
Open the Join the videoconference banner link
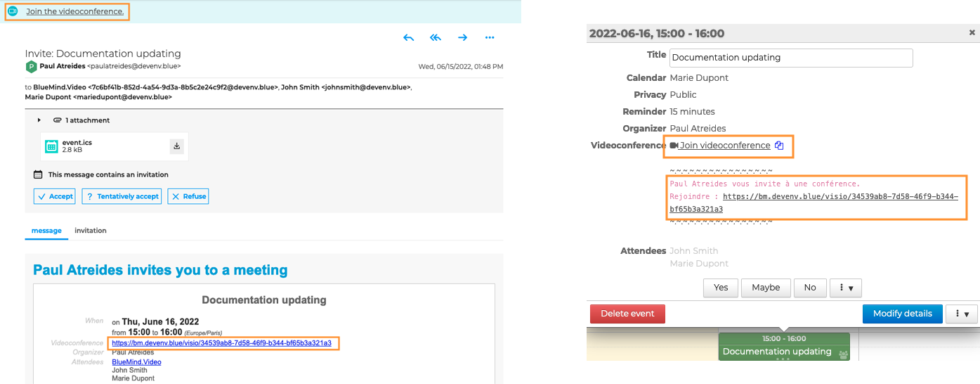74,11
